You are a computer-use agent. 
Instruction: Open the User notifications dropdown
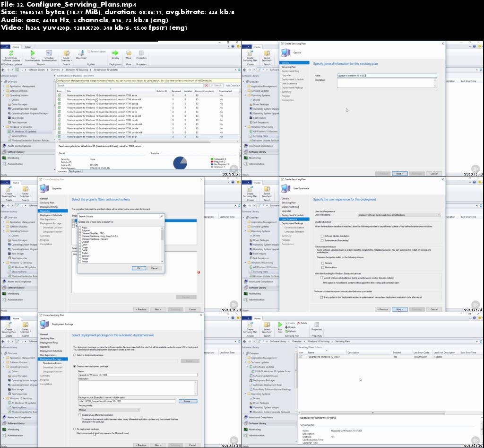pos(399,215)
